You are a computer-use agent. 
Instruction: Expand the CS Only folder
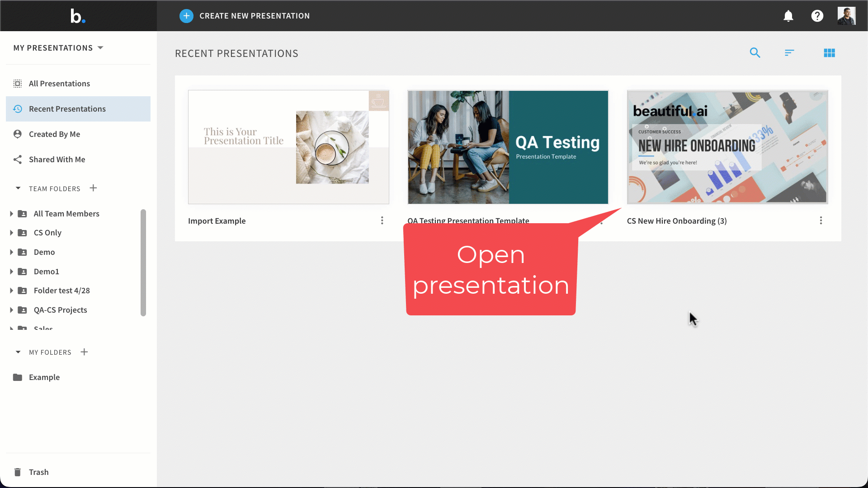click(x=11, y=233)
